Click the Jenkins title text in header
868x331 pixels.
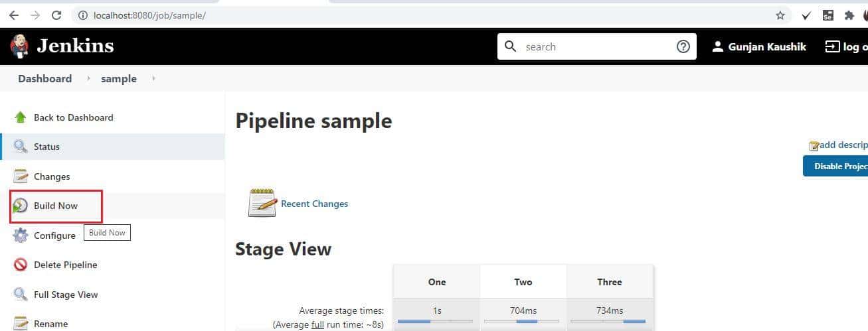pyautogui.click(x=75, y=46)
